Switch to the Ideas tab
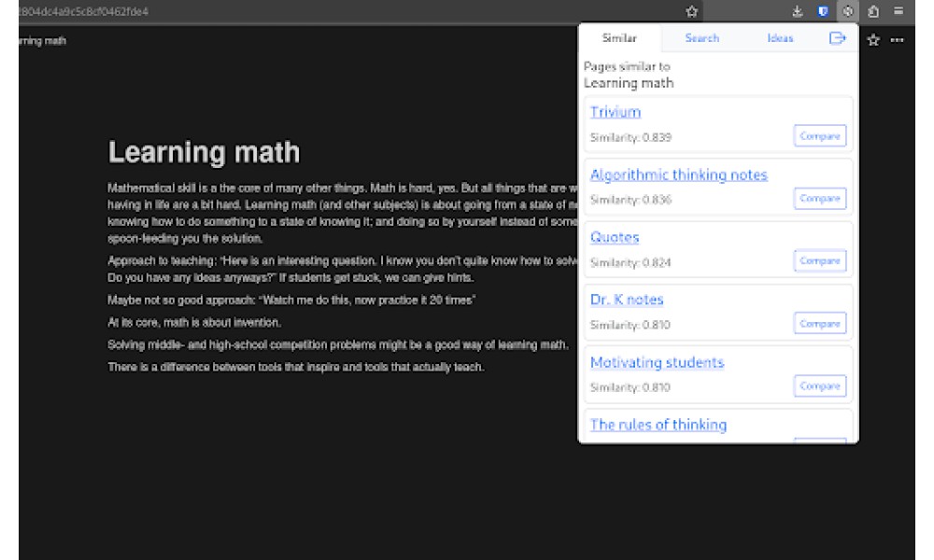Image resolution: width=934 pixels, height=560 pixels. tap(780, 38)
